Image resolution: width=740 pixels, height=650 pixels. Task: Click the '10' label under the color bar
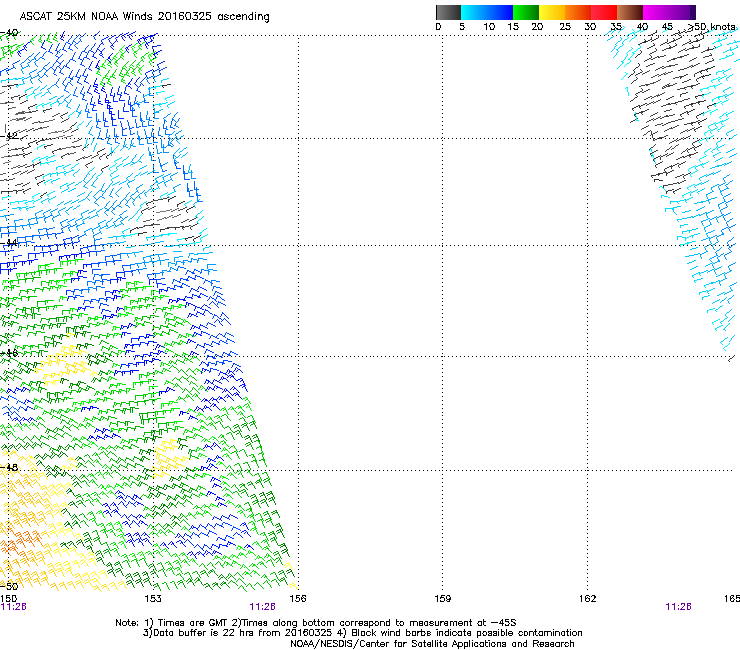coord(489,27)
